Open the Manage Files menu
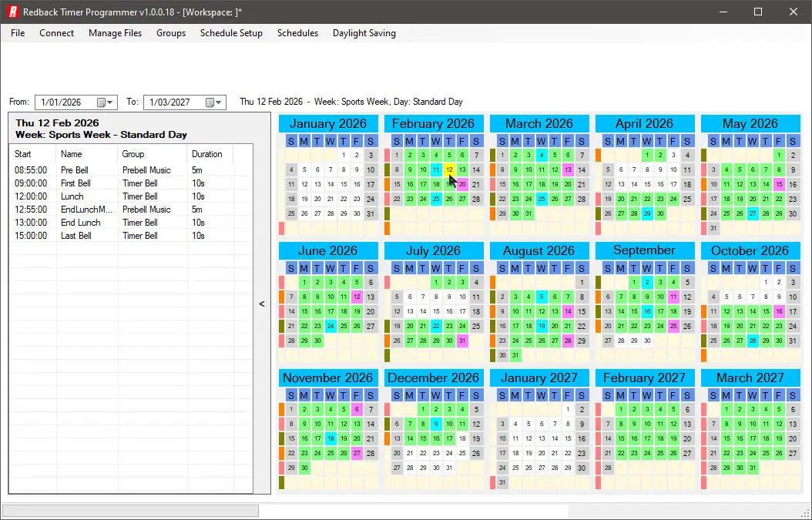This screenshot has height=520, width=812. [115, 33]
